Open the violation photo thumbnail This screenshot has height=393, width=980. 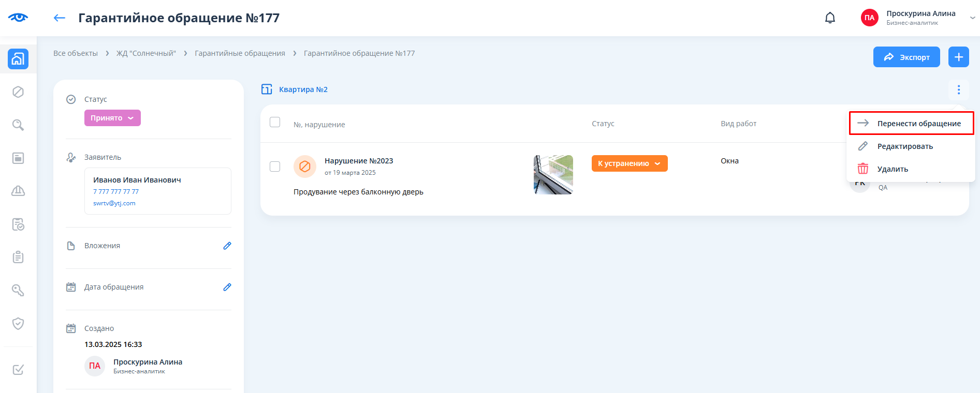553,175
